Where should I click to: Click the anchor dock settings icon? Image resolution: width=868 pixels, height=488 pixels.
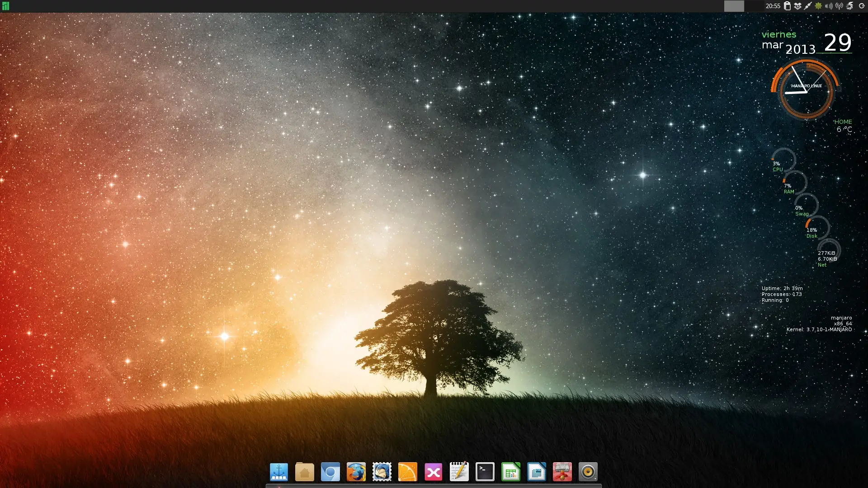278,472
